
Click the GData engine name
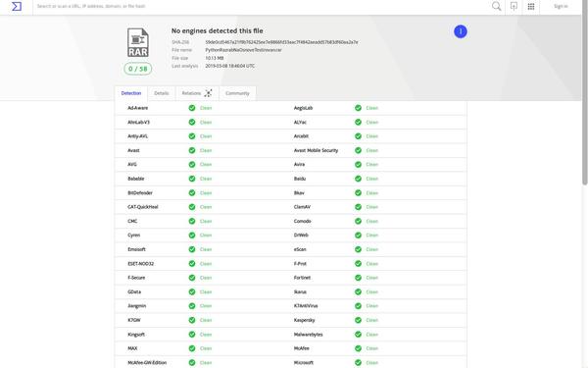134,291
